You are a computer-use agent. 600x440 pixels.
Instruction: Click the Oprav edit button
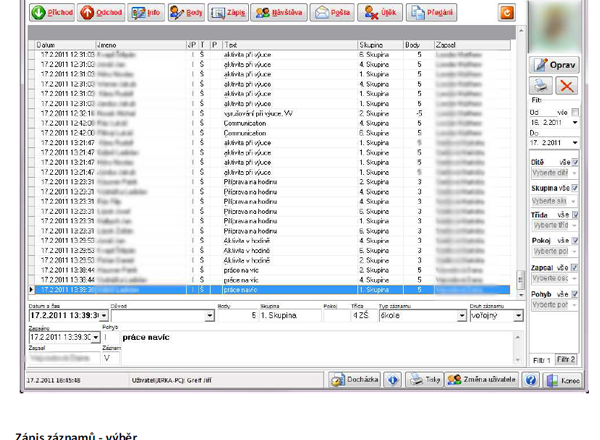(x=554, y=65)
